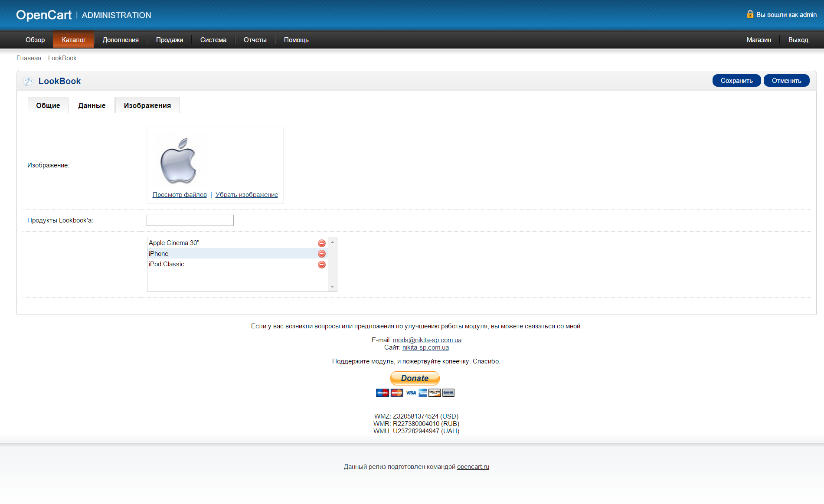The image size is (824, 504).
Task: Go to Магазин storefront link
Action: (759, 40)
